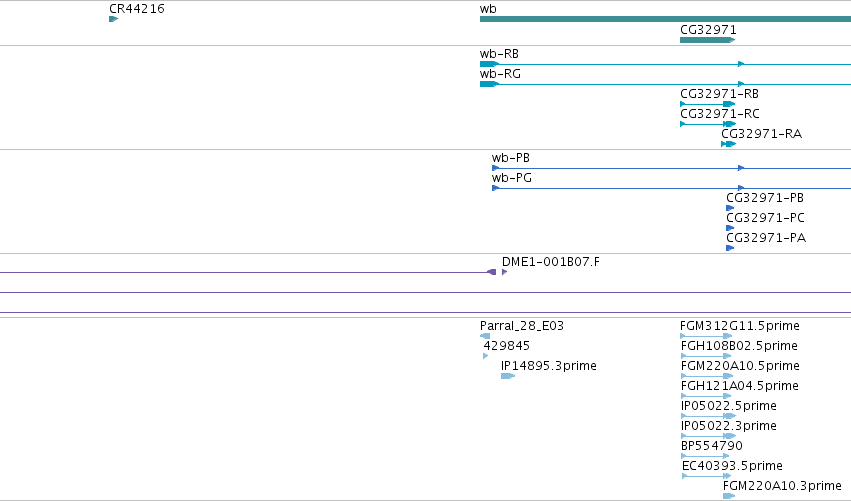
Task: Click the FGM312G11.5prime label
Action: pyautogui.click(x=740, y=326)
